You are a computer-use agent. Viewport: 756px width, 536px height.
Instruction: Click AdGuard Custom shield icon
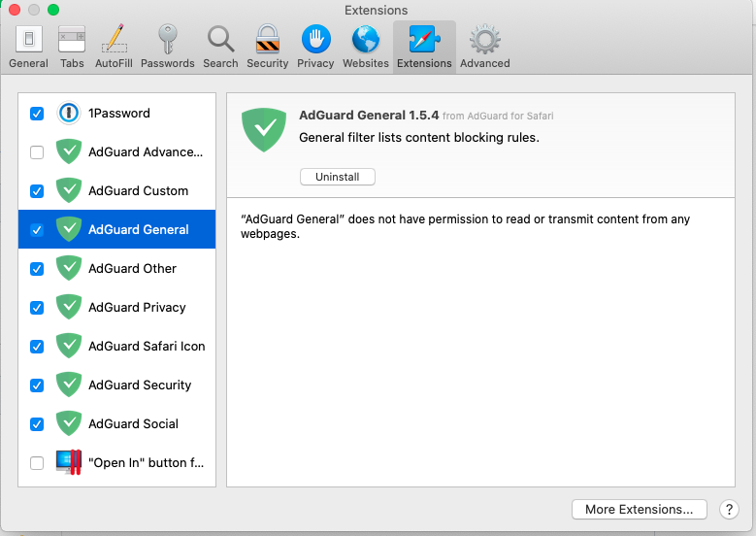69,190
